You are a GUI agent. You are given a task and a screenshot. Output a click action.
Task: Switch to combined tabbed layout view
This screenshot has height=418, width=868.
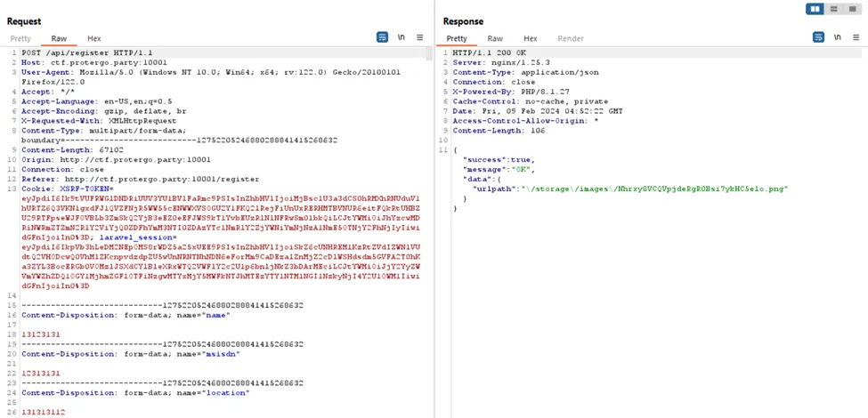pyautogui.click(x=851, y=9)
